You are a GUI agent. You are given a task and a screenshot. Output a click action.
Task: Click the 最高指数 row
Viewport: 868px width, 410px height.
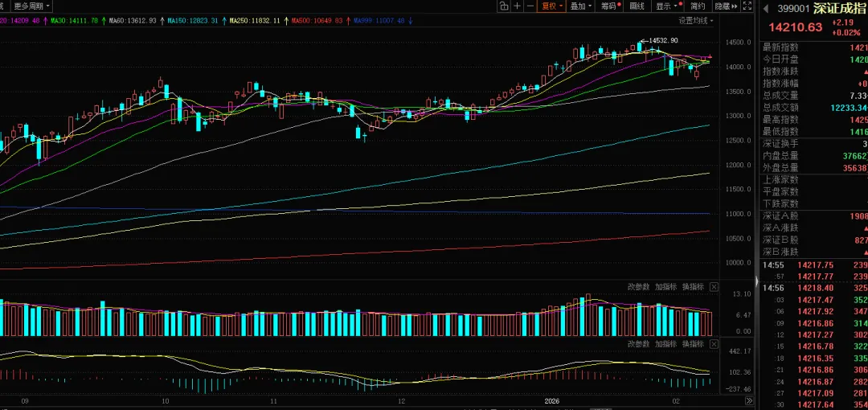(x=813, y=119)
